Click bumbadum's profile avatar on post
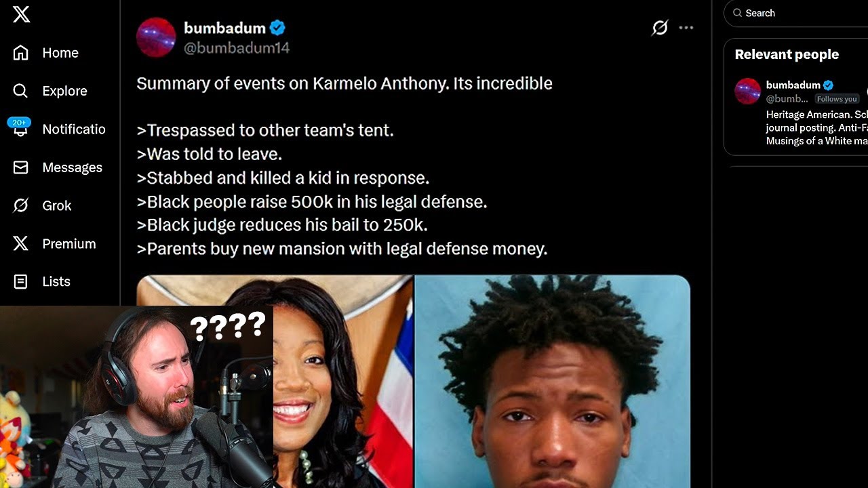Image resolution: width=868 pixels, height=488 pixels. pyautogui.click(x=156, y=37)
